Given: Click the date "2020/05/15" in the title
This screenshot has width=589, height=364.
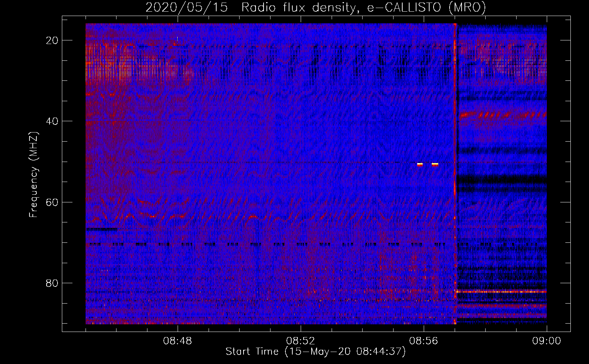Looking at the screenshot, I should [187, 8].
